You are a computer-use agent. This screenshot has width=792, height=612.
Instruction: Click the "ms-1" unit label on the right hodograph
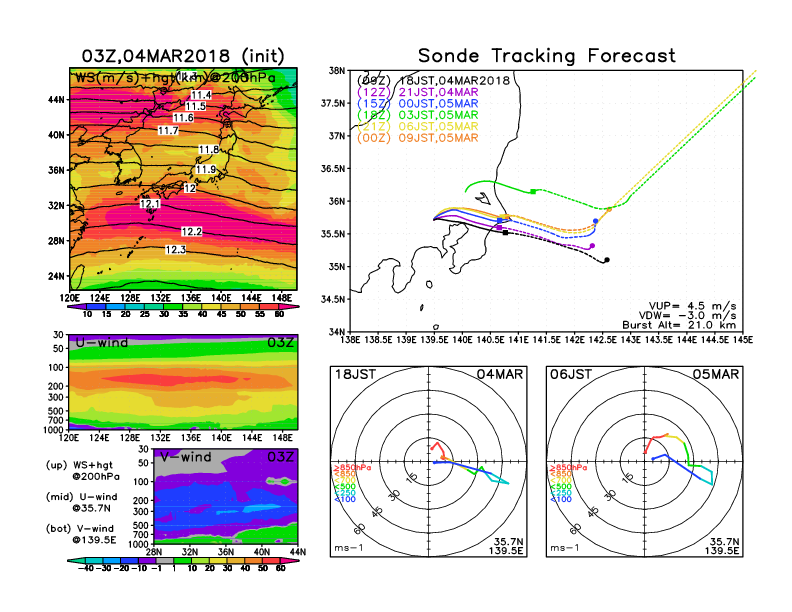click(564, 548)
